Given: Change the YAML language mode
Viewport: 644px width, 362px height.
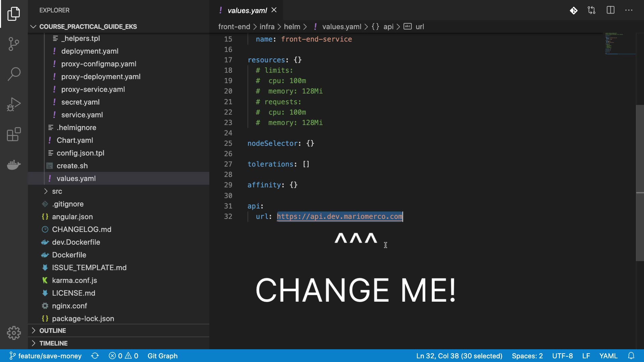Looking at the screenshot, I should point(608,356).
